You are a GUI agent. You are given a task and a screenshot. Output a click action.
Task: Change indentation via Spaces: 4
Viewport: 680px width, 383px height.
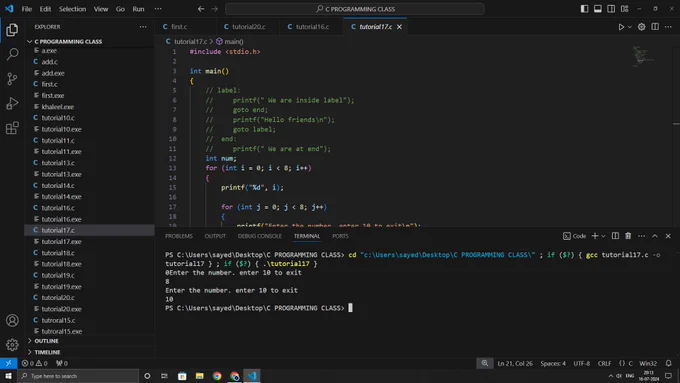click(x=553, y=363)
